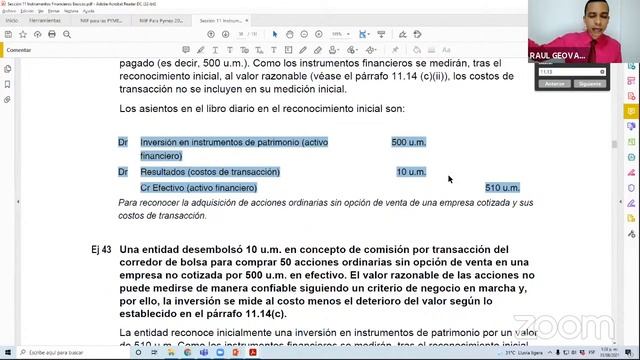Image resolution: width=640 pixels, height=360 pixels.
Task: Open the Ventana menu
Action: pos(71,11)
